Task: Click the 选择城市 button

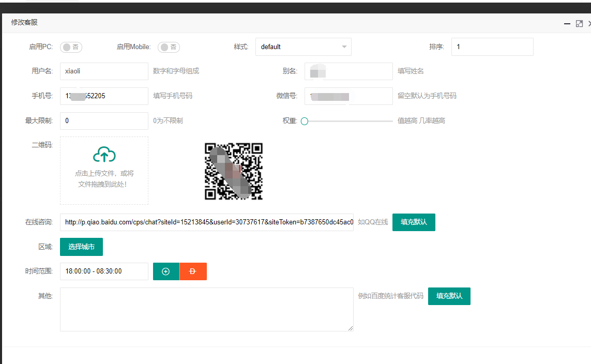Action: (x=81, y=247)
